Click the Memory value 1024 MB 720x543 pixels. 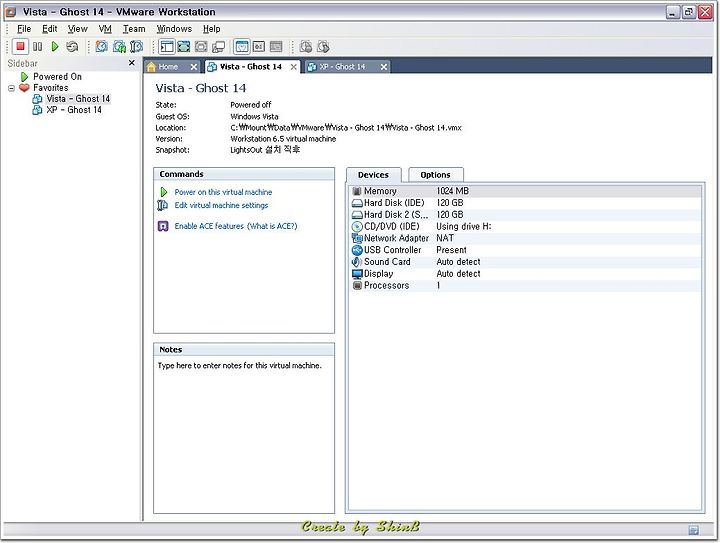(x=453, y=191)
